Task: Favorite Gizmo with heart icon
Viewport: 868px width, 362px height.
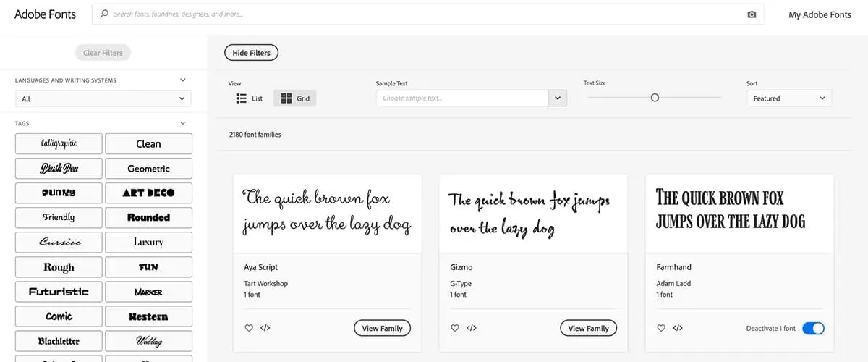Action: click(455, 328)
